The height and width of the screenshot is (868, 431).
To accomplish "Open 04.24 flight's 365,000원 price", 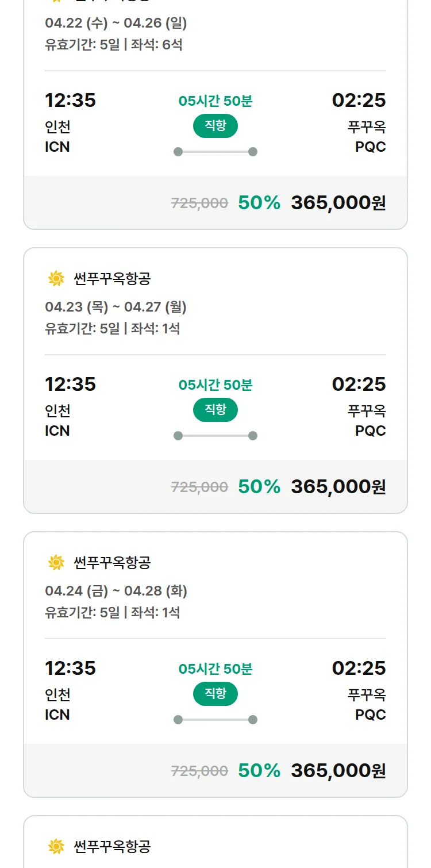I will [338, 770].
